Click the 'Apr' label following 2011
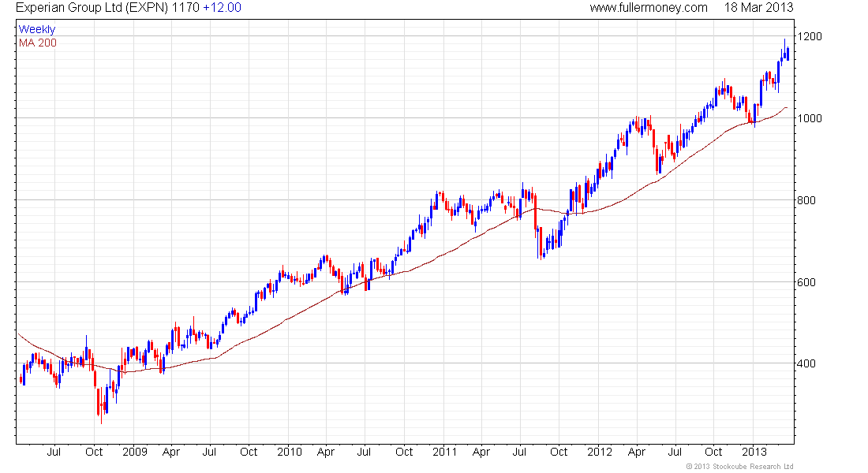Viewport: 868px width, 473px height. tap(481, 452)
